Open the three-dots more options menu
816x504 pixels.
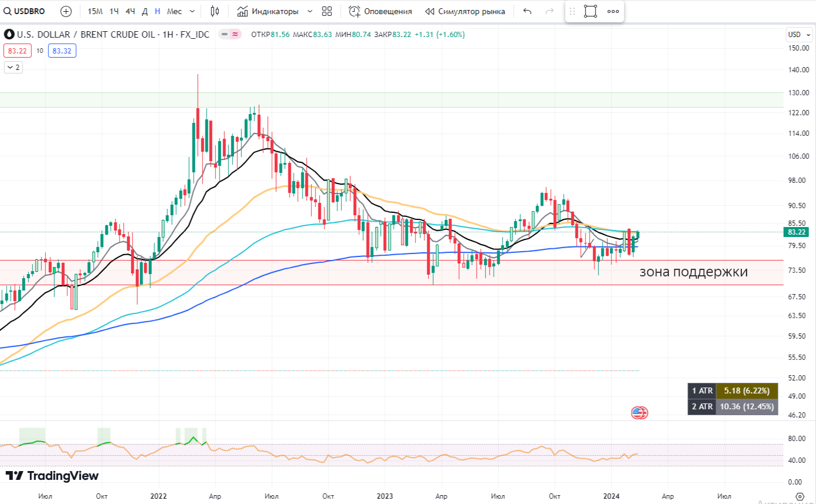[x=613, y=11]
